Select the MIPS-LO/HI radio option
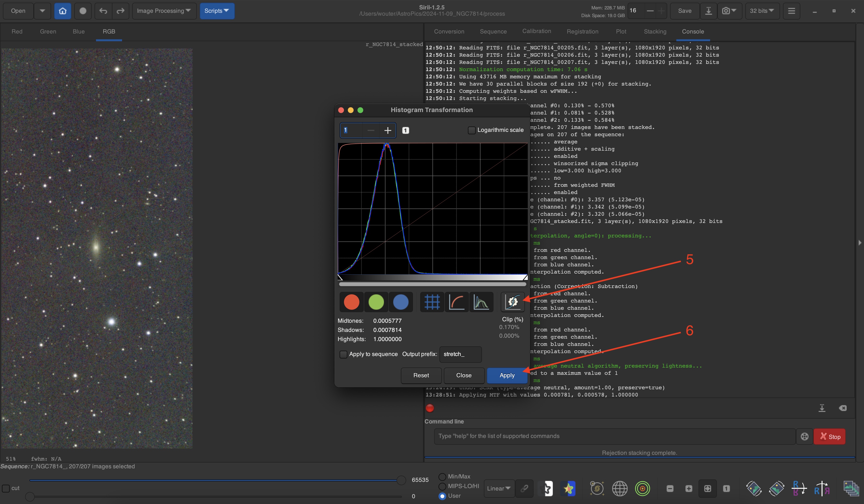Viewport: 864px width, 504px height. 442,486
